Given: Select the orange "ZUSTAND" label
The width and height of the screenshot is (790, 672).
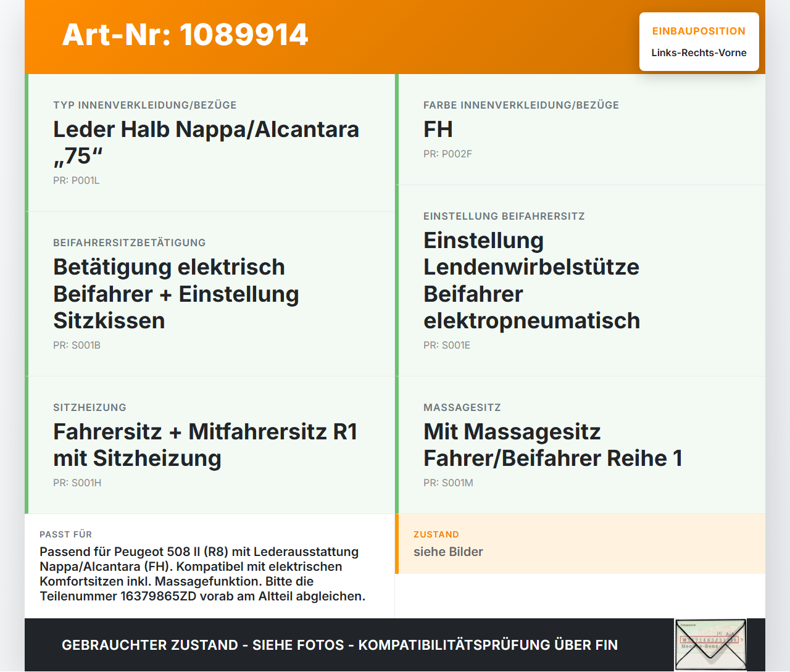Looking at the screenshot, I should click(x=436, y=534).
